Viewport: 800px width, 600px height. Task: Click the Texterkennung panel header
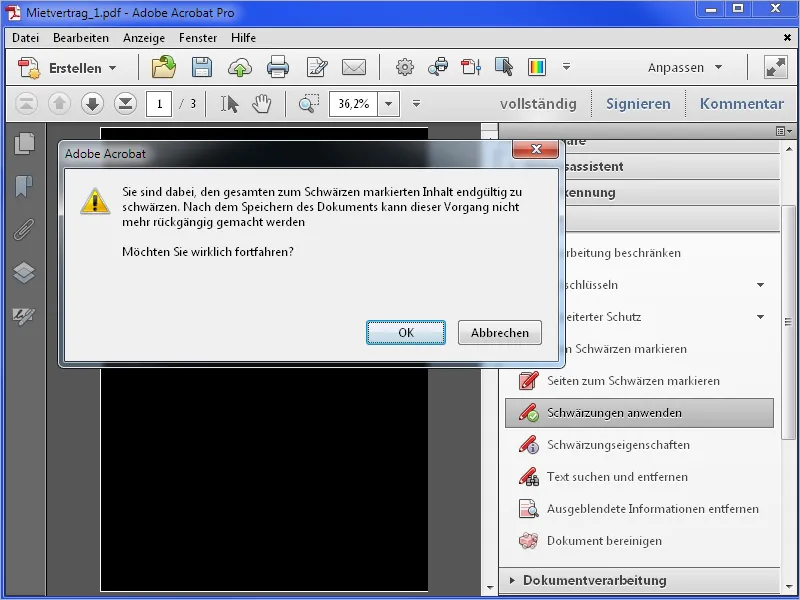(x=672, y=193)
